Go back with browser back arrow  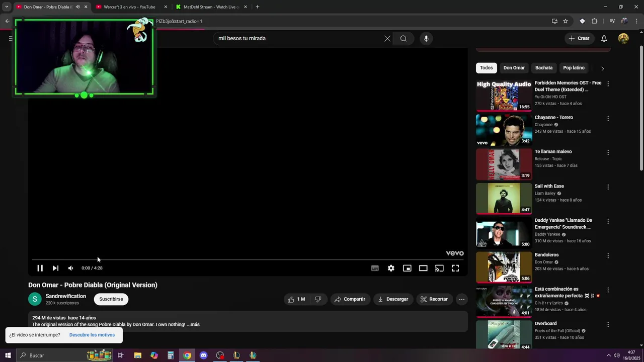pos(7,21)
